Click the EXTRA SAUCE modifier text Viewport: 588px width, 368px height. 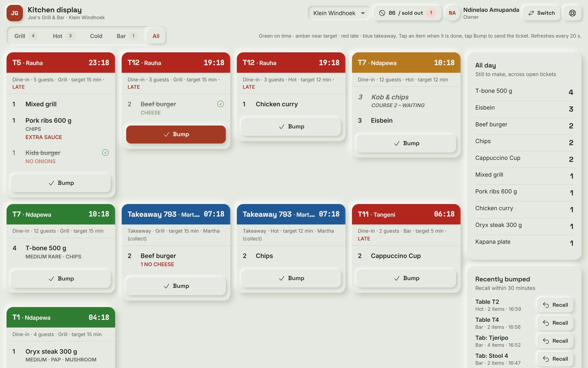43,137
